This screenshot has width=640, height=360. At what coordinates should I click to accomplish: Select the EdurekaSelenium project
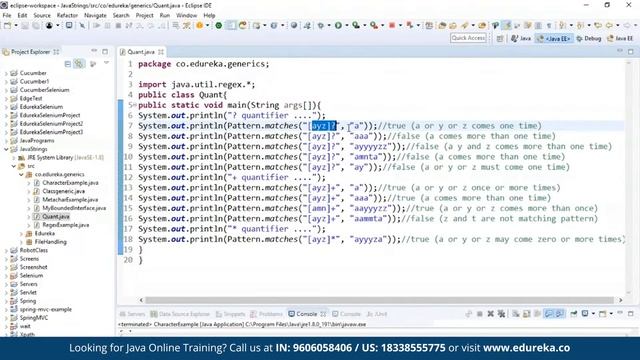41,107
